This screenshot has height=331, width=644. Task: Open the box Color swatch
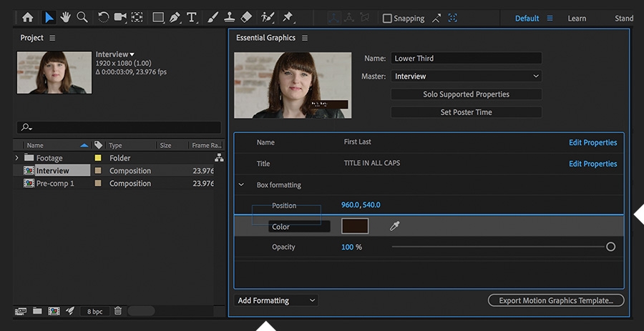click(355, 226)
